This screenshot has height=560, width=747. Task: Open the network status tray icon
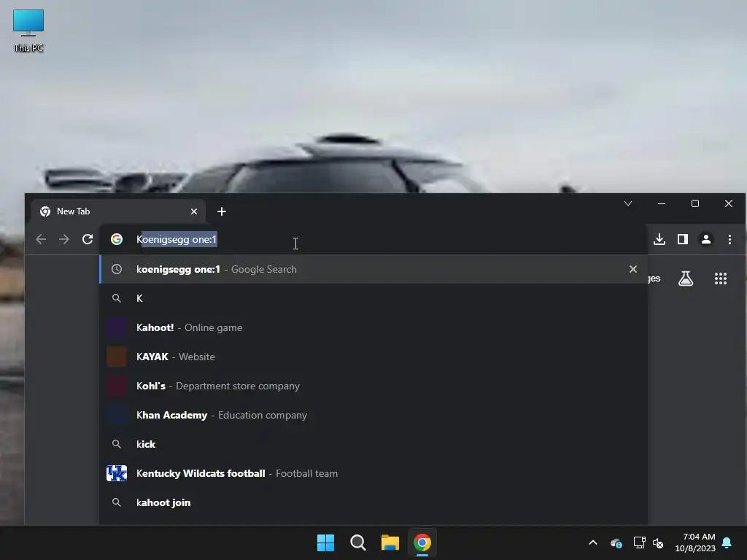639,542
